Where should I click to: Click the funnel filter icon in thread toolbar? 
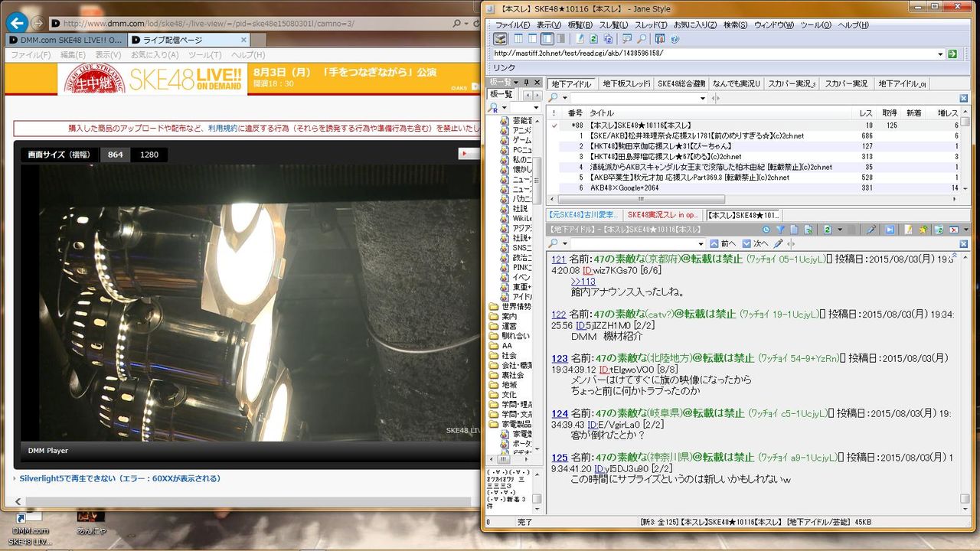pyautogui.click(x=780, y=230)
